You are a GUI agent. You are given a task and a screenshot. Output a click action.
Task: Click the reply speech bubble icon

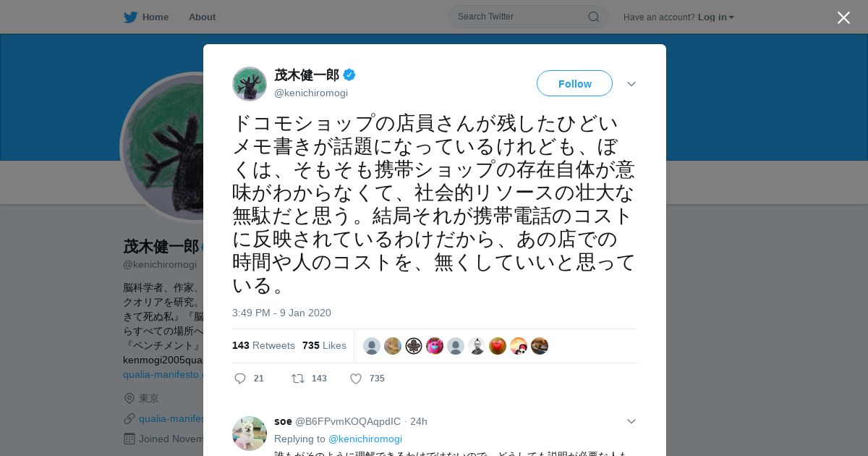[x=240, y=379]
